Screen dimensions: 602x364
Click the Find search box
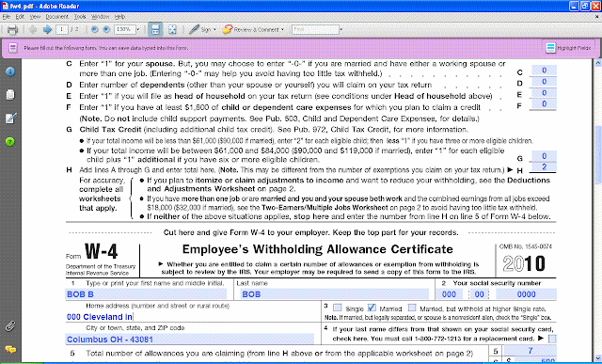pos(315,29)
